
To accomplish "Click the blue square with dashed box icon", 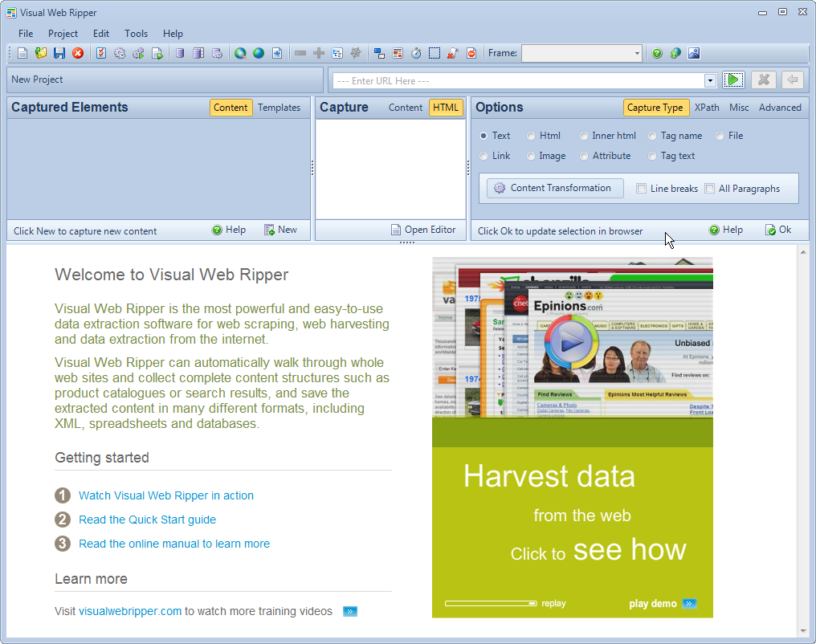I will pyautogui.click(x=379, y=53).
